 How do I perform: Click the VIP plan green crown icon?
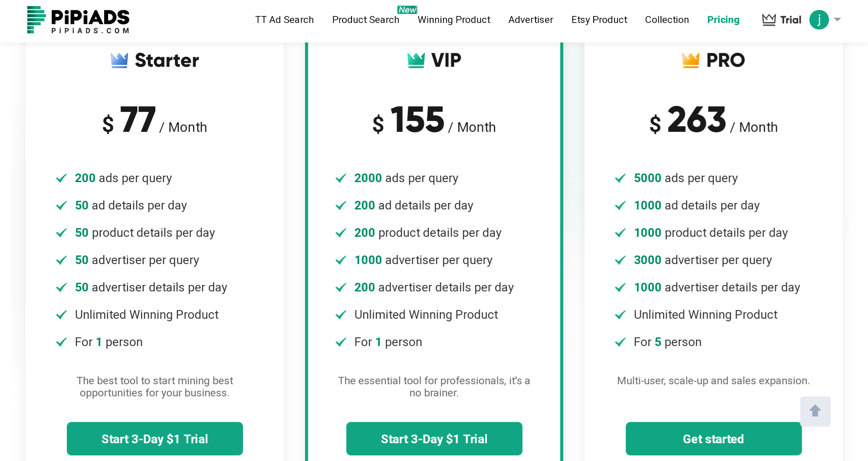416,60
